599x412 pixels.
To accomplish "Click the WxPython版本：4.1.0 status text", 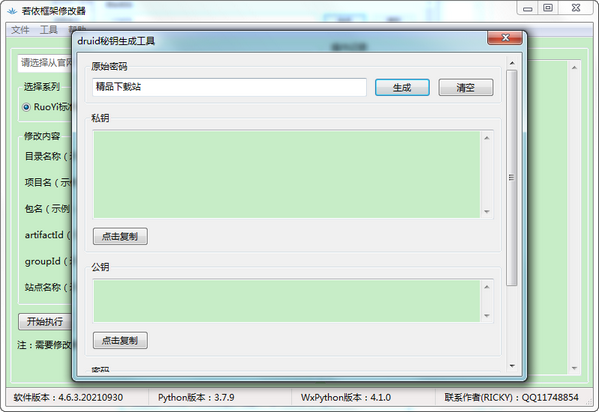I will (346, 397).
